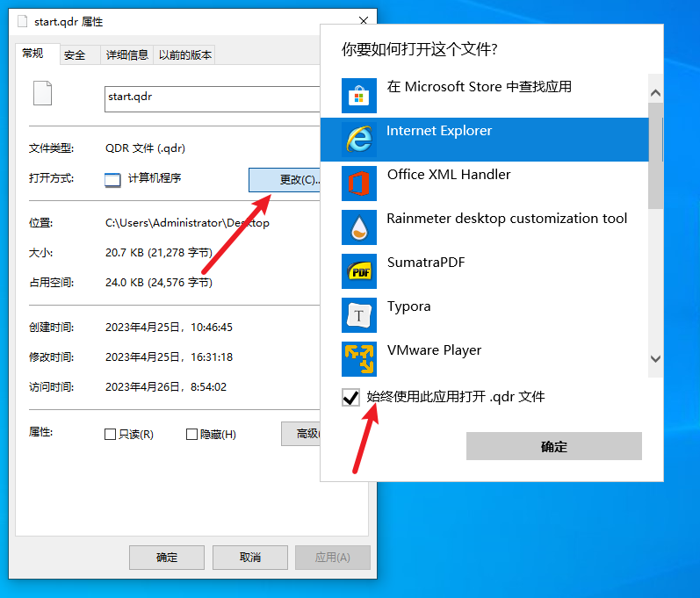Click the size value 20.7 KB (21,278 字节)
The image size is (700, 598).
pos(159,253)
